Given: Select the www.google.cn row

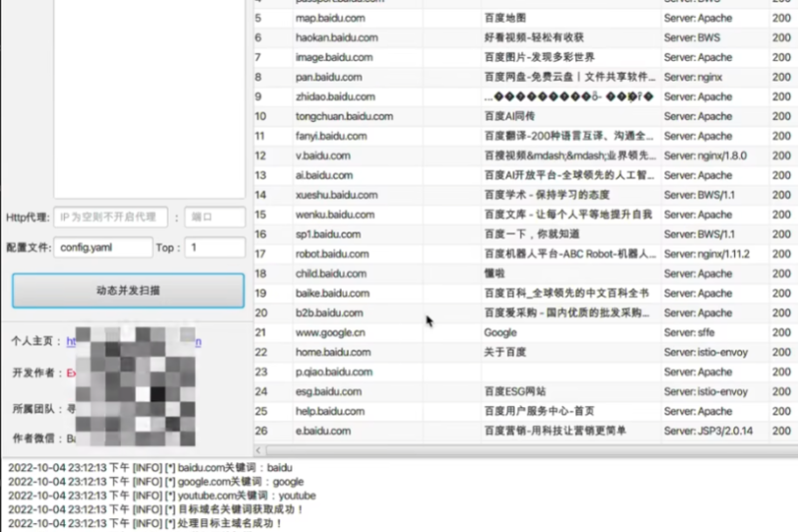Looking at the screenshot, I should click(x=526, y=332).
